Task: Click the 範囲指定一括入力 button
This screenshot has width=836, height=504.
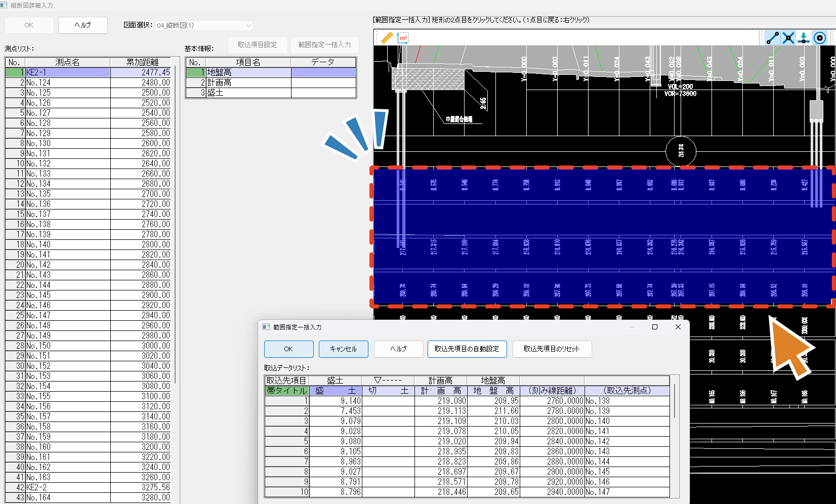Action: [324, 45]
